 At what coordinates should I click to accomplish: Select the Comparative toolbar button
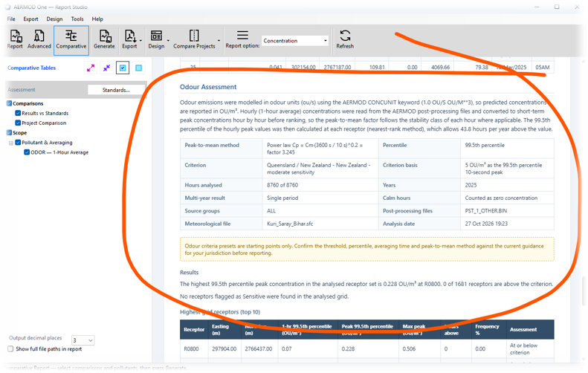coord(71,40)
